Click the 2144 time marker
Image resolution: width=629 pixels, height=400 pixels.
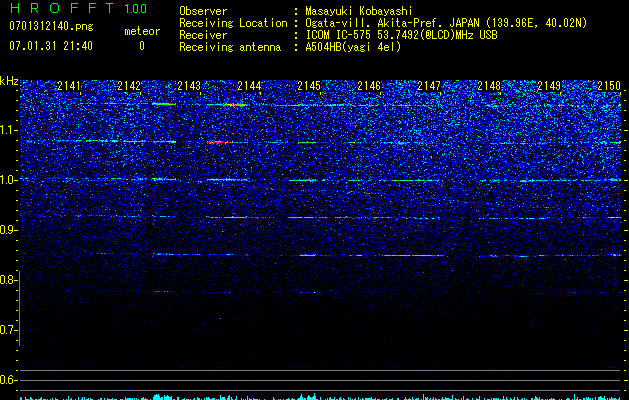(x=249, y=85)
